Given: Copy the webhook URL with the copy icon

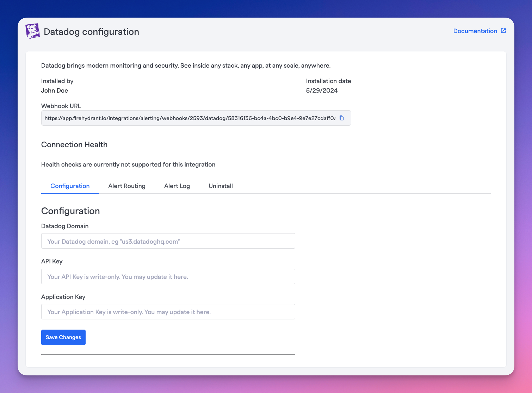Looking at the screenshot, I should [x=342, y=118].
